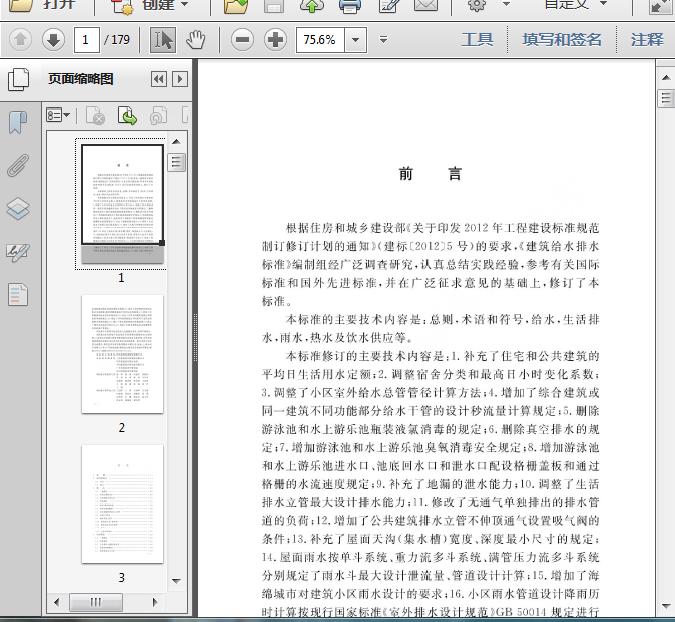Open the extra toolbar options arrow after zoom
Screen dimensions: 675x622
384,40
